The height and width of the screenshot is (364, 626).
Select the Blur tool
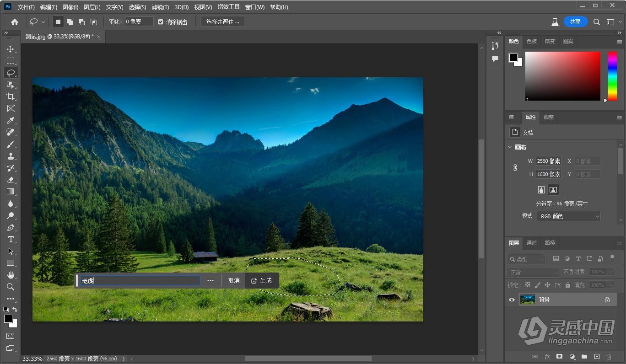point(11,203)
